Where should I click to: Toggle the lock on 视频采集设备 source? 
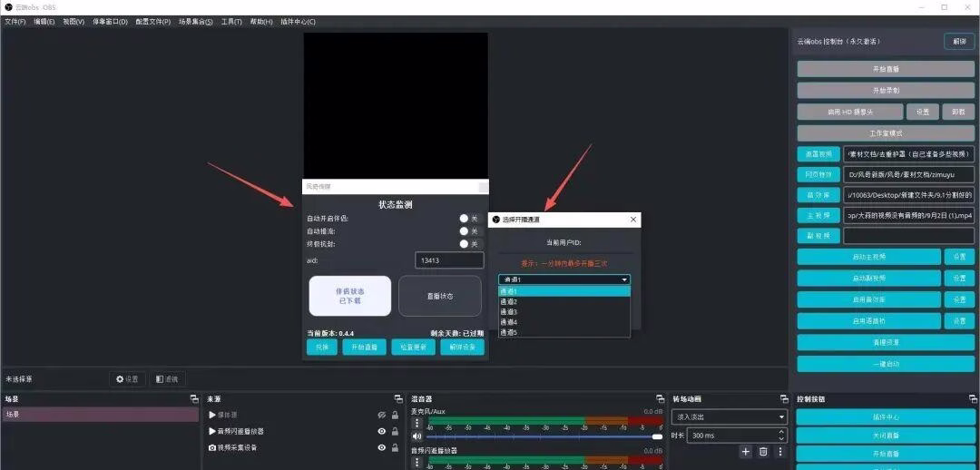[x=395, y=447]
